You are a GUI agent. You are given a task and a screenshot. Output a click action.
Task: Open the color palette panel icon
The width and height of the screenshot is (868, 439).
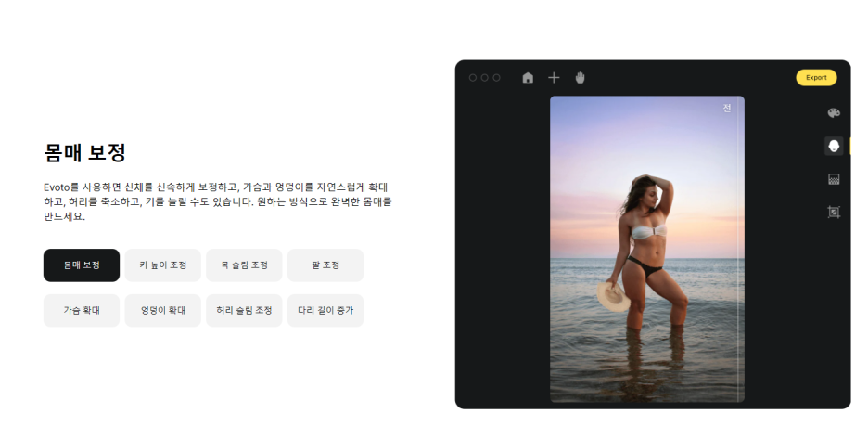(834, 112)
